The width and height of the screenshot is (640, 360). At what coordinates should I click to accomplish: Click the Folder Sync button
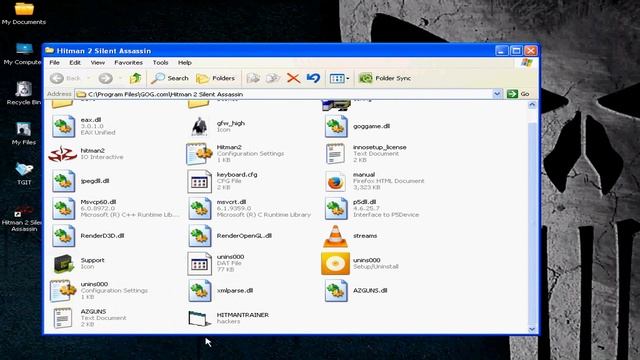click(385, 78)
